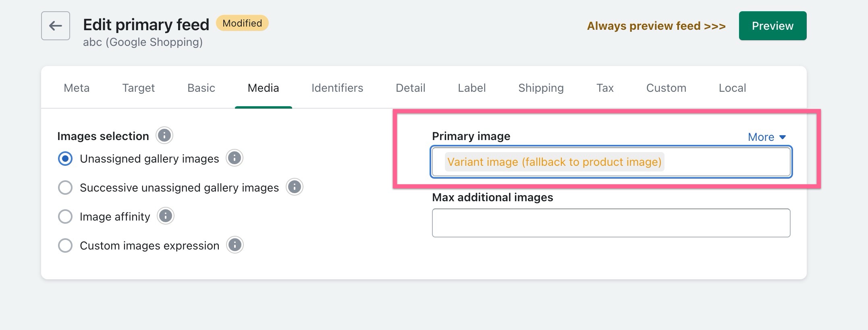Click the Image affinity info icon
868x330 pixels.
tap(165, 216)
